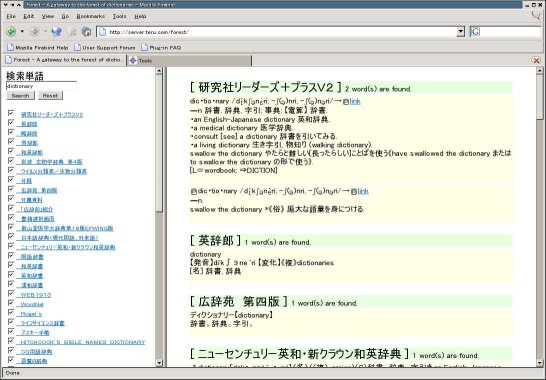Toggle the ライフサイエンス辞書 checkbox

coord(11,322)
